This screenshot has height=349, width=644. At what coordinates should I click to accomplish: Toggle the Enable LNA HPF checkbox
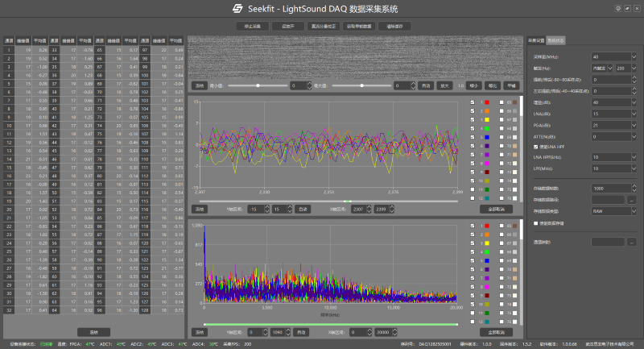pos(535,147)
